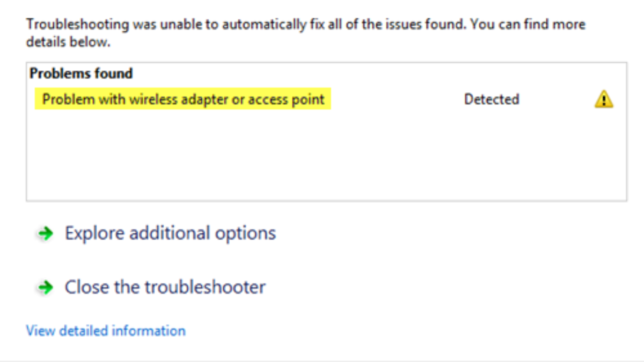Select the wireless adapter or access point problem
This screenshot has height=362, width=644.
click(x=183, y=100)
